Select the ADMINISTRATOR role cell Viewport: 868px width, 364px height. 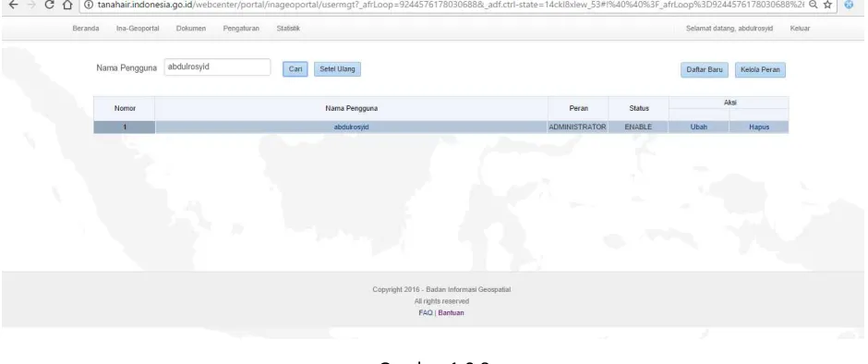577,127
